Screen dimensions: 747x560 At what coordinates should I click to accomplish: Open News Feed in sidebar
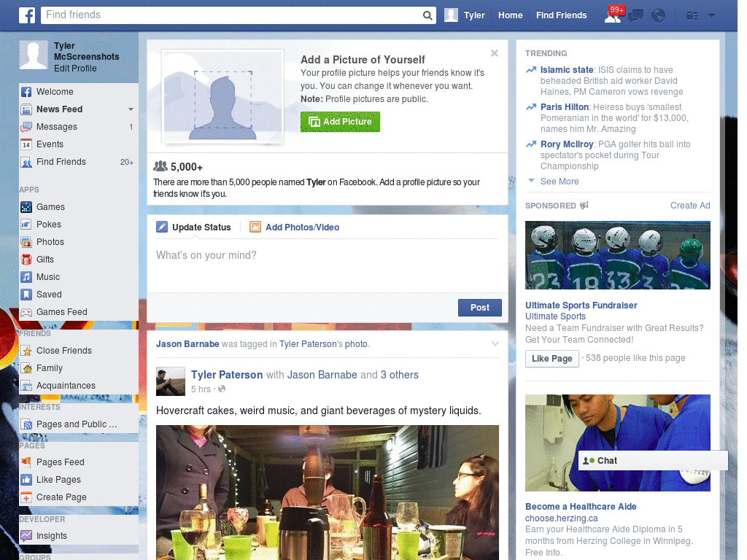click(x=60, y=109)
